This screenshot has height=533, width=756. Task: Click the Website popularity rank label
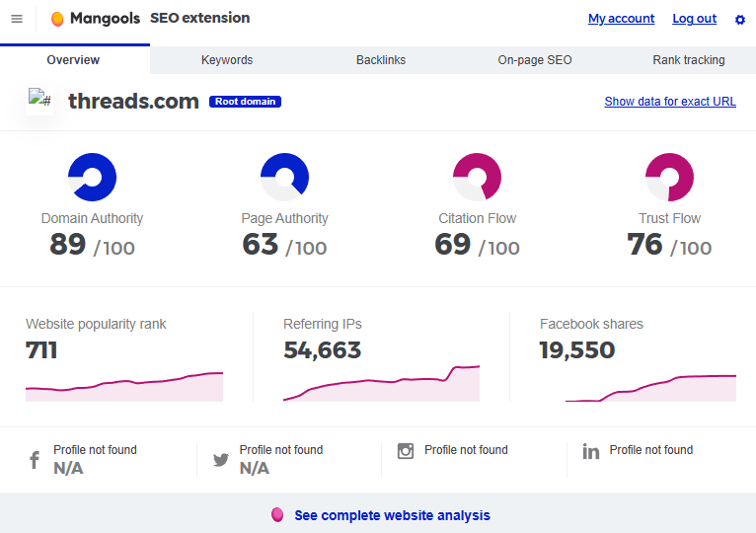(96, 324)
